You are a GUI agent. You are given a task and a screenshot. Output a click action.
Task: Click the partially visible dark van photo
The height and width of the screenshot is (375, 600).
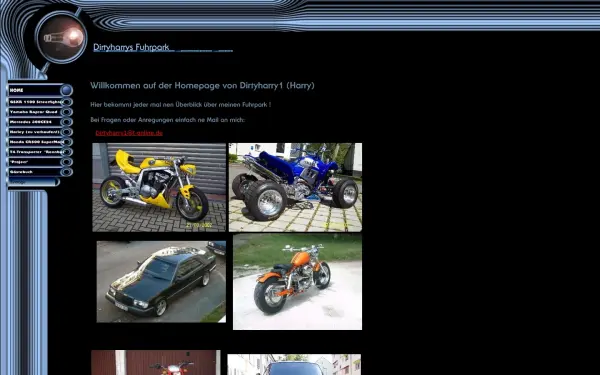[x=294, y=364]
